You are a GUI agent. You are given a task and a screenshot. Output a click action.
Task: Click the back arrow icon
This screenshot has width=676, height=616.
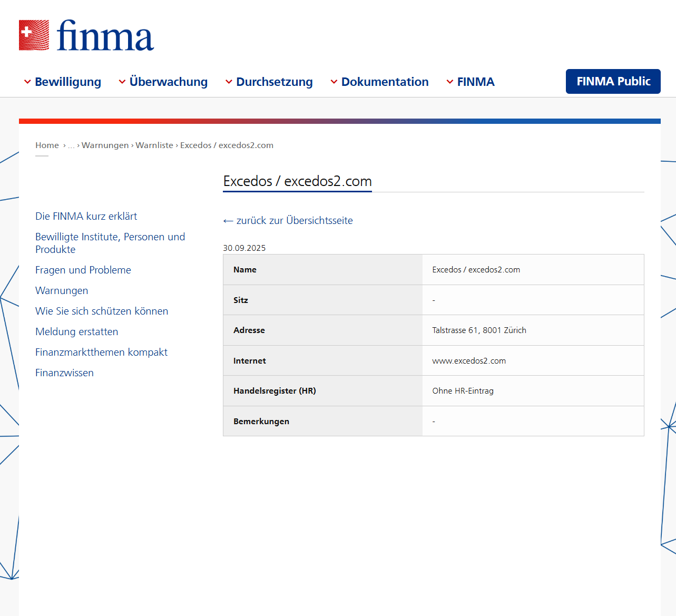pos(228,221)
